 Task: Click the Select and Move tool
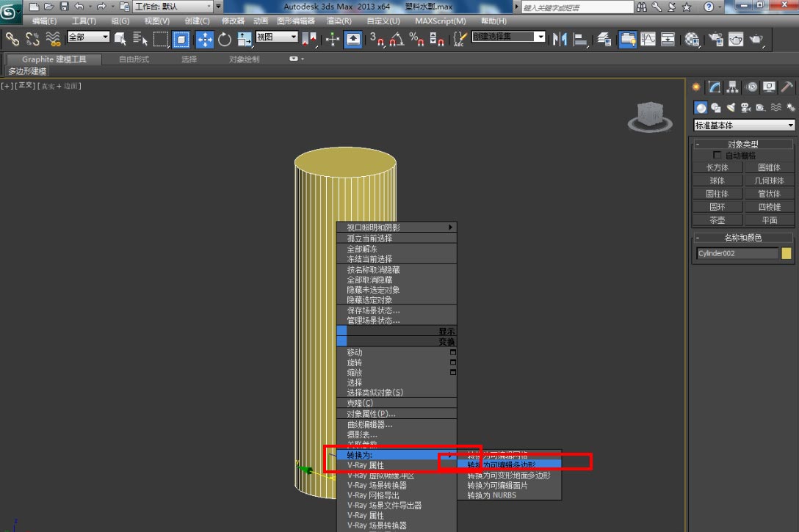pos(205,39)
